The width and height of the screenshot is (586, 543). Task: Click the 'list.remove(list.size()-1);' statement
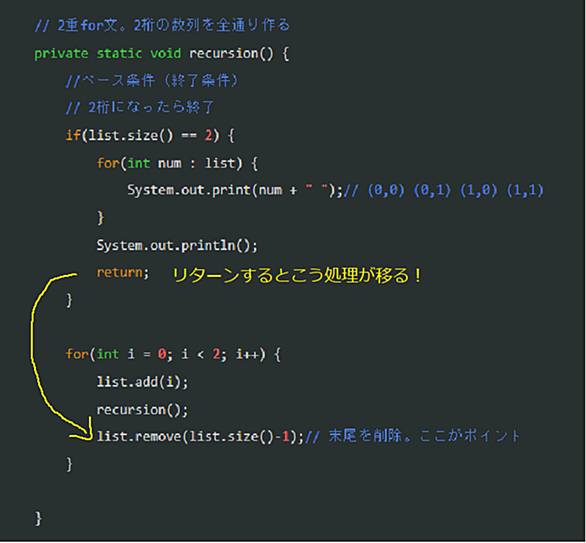[200, 436]
